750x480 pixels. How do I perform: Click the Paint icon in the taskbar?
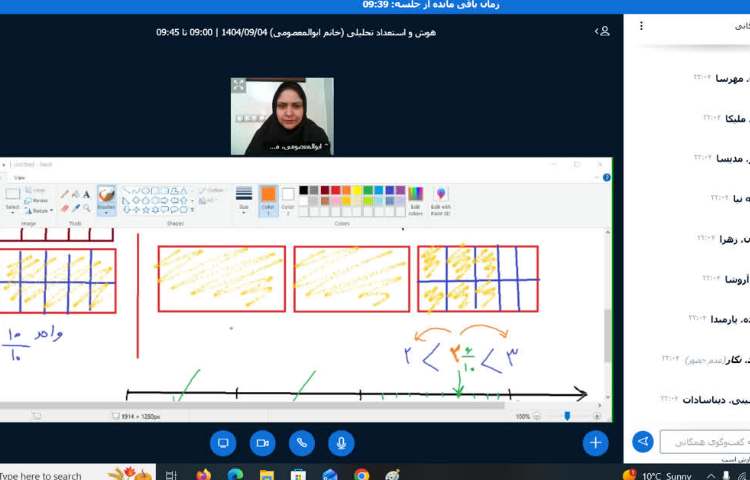392,474
